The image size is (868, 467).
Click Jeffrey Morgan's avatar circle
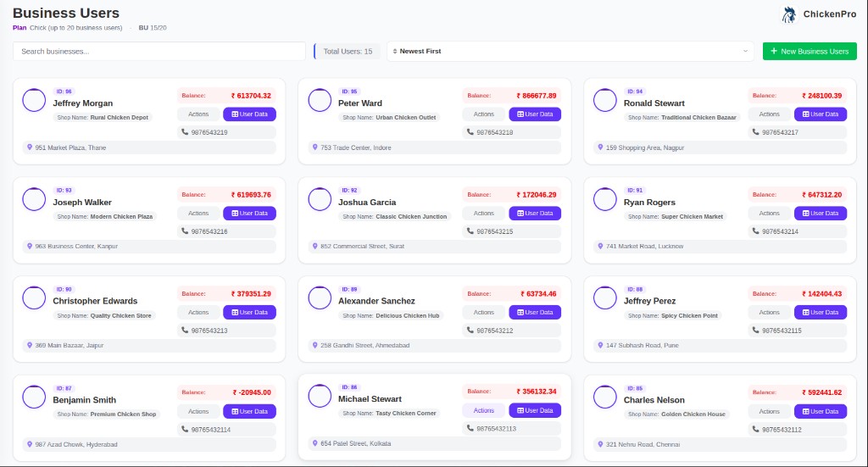[x=34, y=100]
